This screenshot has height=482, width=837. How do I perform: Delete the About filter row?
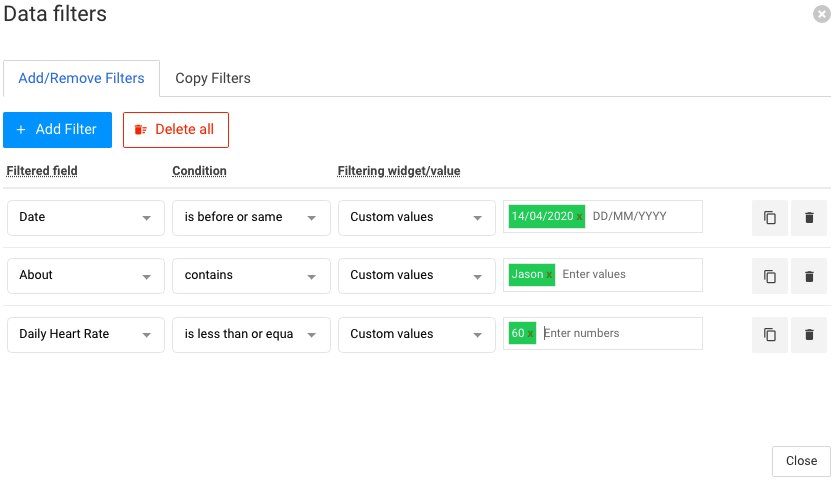[x=809, y=276]
